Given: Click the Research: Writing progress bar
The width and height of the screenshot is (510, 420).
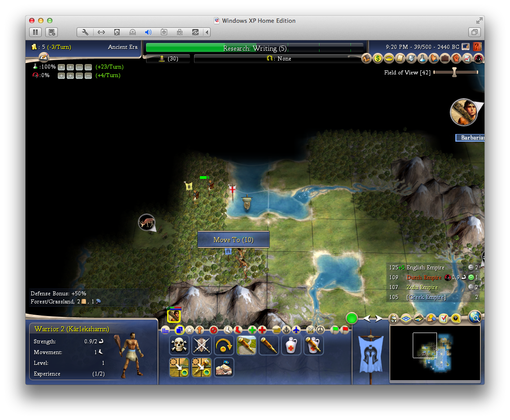Looking at the screenshot, I should [x=255, y=48].
